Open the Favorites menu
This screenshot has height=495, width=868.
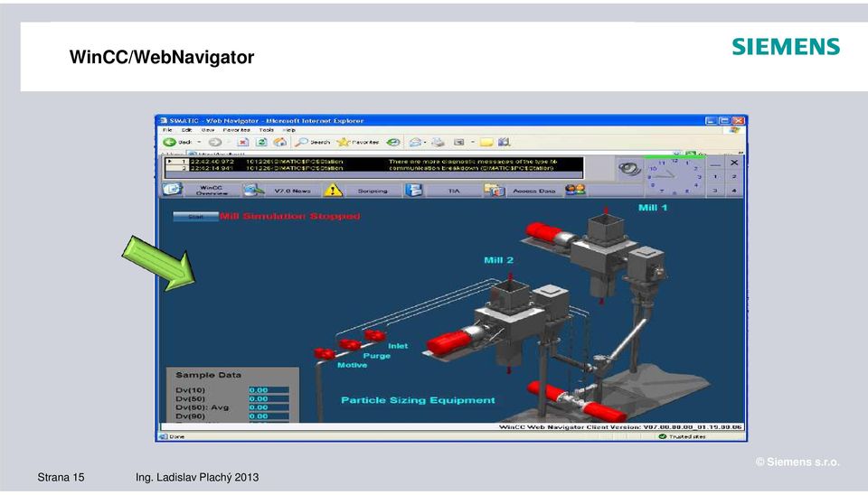point(236,130)
